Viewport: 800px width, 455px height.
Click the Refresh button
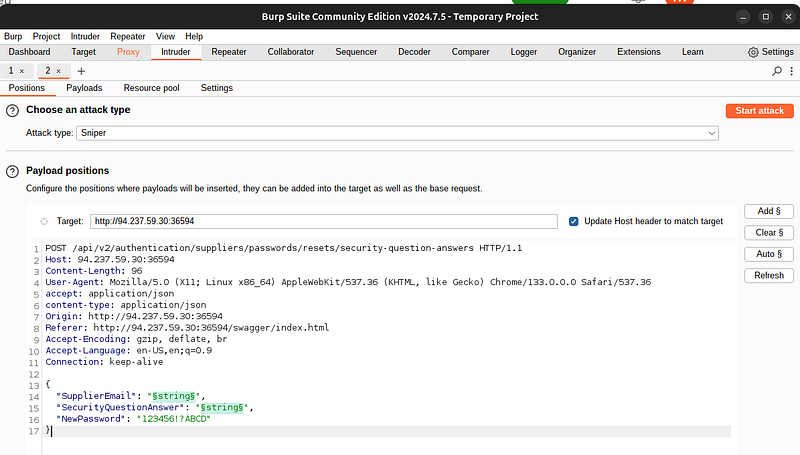769,275
